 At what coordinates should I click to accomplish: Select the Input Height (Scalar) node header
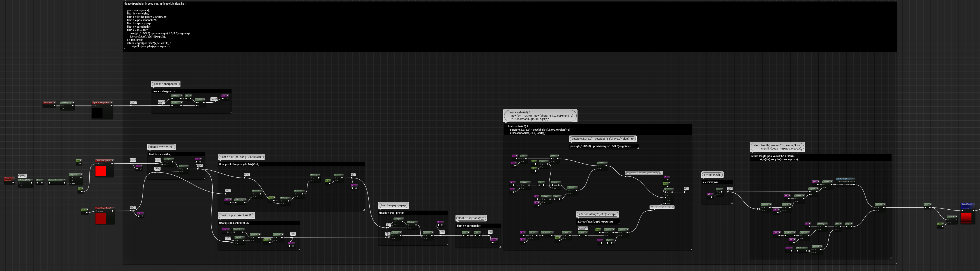click(x=105, y=208)
